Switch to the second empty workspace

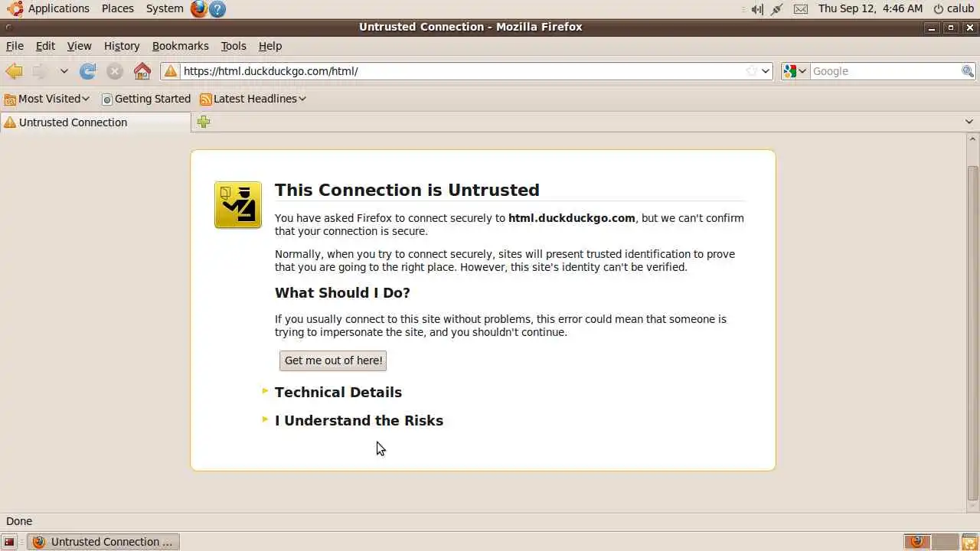tap(945, 542)
